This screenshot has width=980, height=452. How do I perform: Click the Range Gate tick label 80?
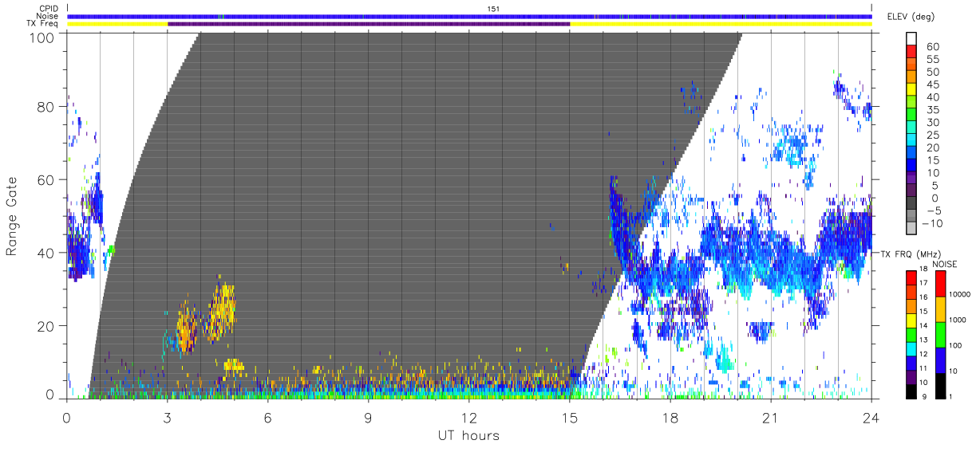(46, 107)
